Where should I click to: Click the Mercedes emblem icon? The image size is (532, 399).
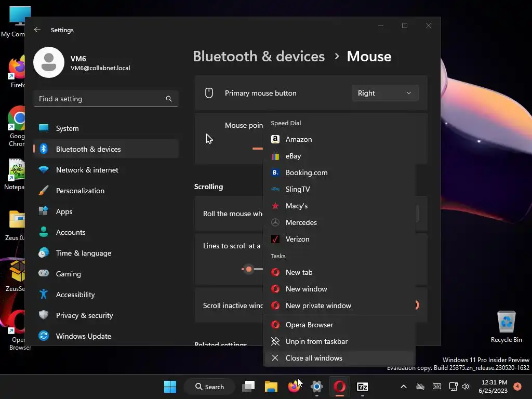click(x=275, y=222)
